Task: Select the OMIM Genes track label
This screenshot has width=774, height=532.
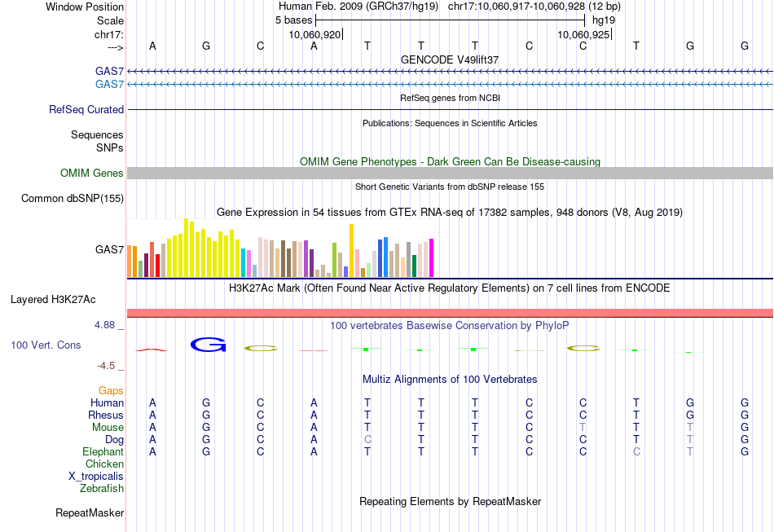Action: tap(92, 173)
